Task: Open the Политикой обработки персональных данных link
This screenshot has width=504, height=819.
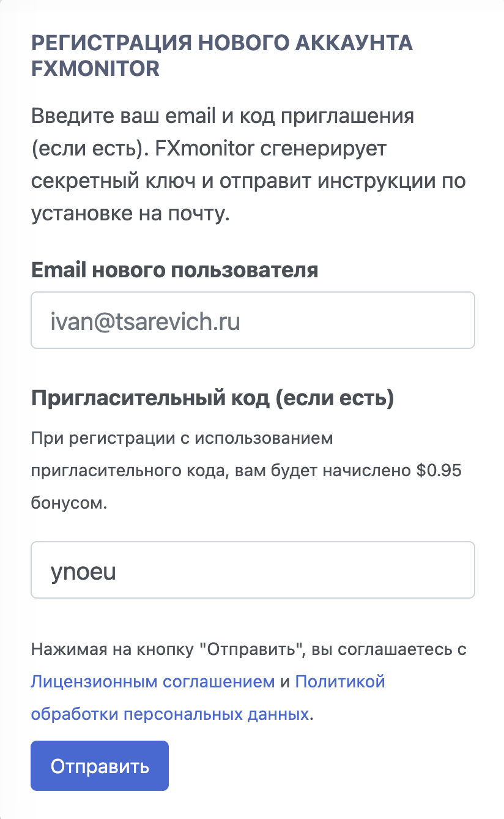Action: point(209,698)
